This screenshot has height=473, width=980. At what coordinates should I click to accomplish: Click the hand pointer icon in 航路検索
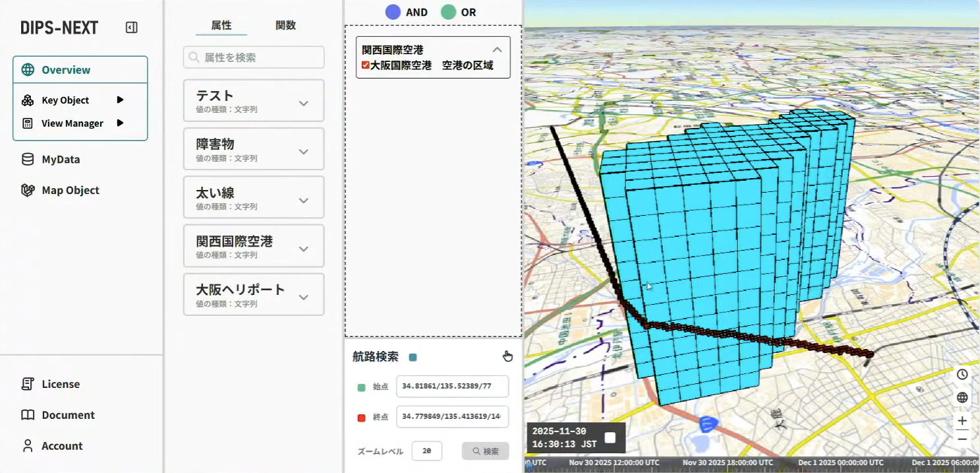[507, 356]
